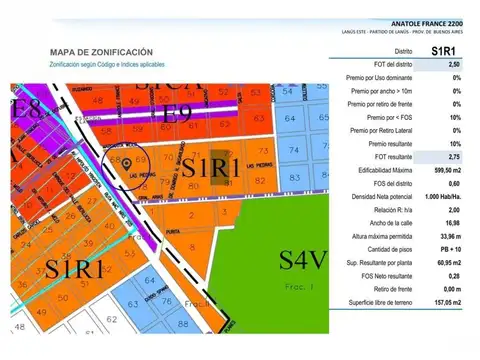
Task: Select the 0% in Premio por Uso dominante row
Action: tap(457, 78)
